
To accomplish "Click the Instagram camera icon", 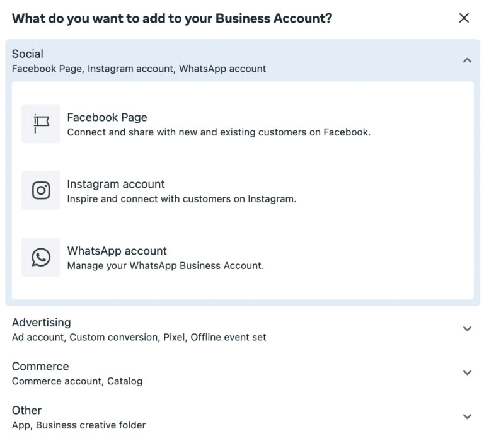I will coord(41,190).
